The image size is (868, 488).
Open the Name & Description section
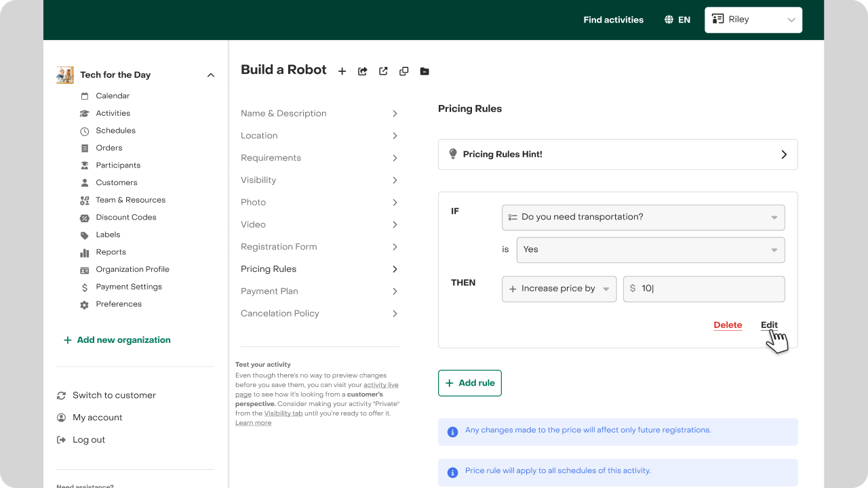tap(319, 114)
